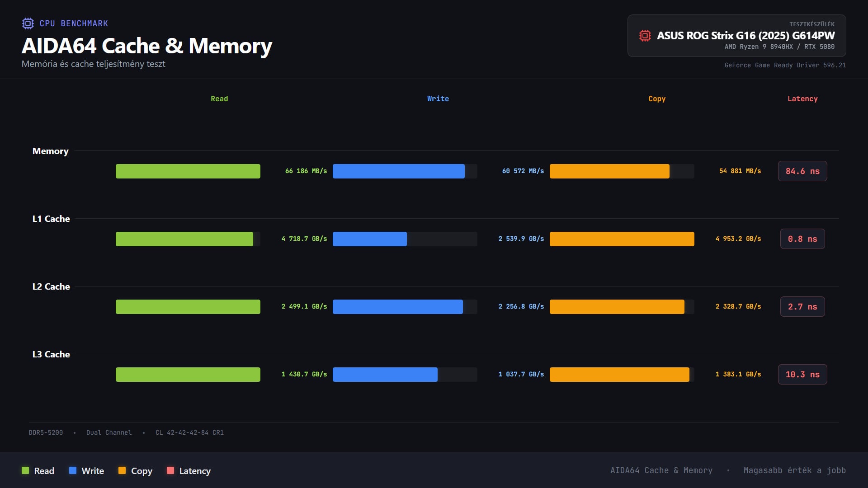Image resolution: width=868 pixels, height=488 pixels.
Task: Select the Latency column header
Action: pos(802,99)
